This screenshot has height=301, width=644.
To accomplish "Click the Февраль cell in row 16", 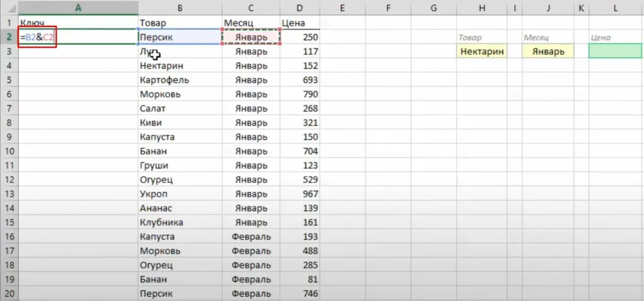I will coord(251,236).
